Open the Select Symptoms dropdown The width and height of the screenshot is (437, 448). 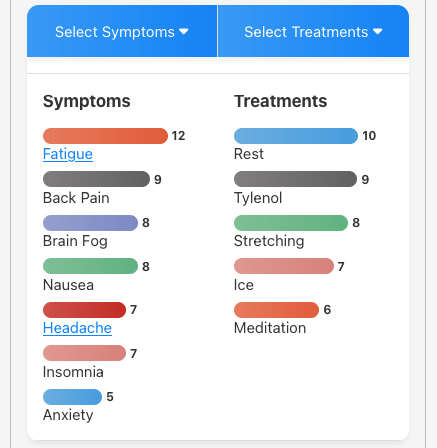pyautogui.click(x=122, y=31)
